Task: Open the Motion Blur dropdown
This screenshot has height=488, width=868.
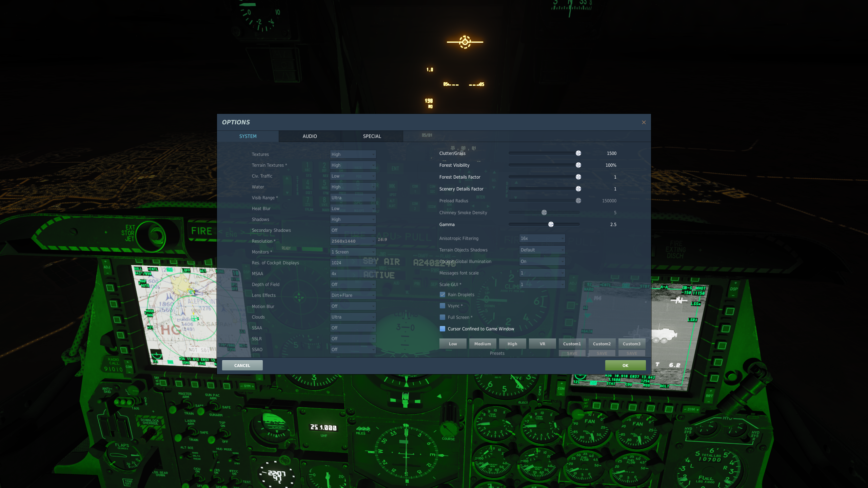Action: click(353, 306)
